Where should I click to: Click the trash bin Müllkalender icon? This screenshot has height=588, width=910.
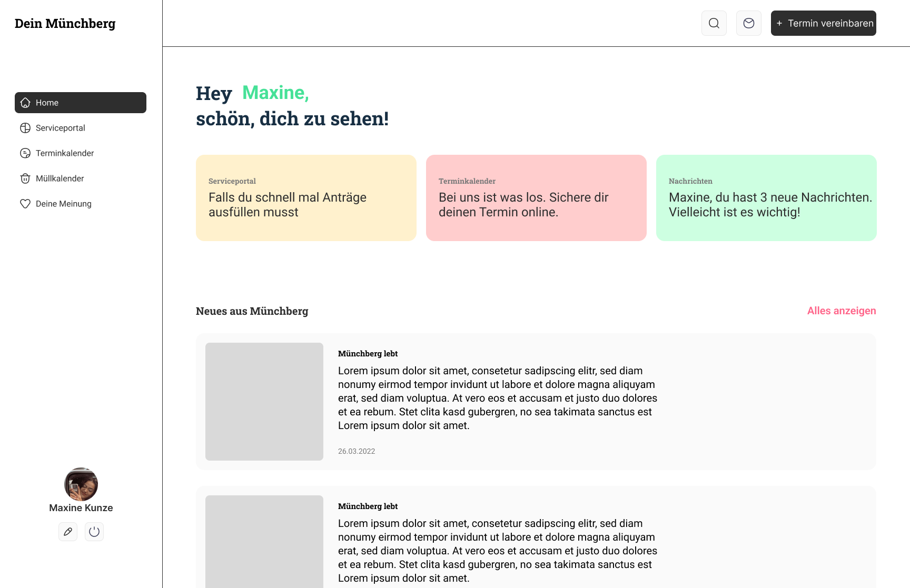click(x=25, y=178)
